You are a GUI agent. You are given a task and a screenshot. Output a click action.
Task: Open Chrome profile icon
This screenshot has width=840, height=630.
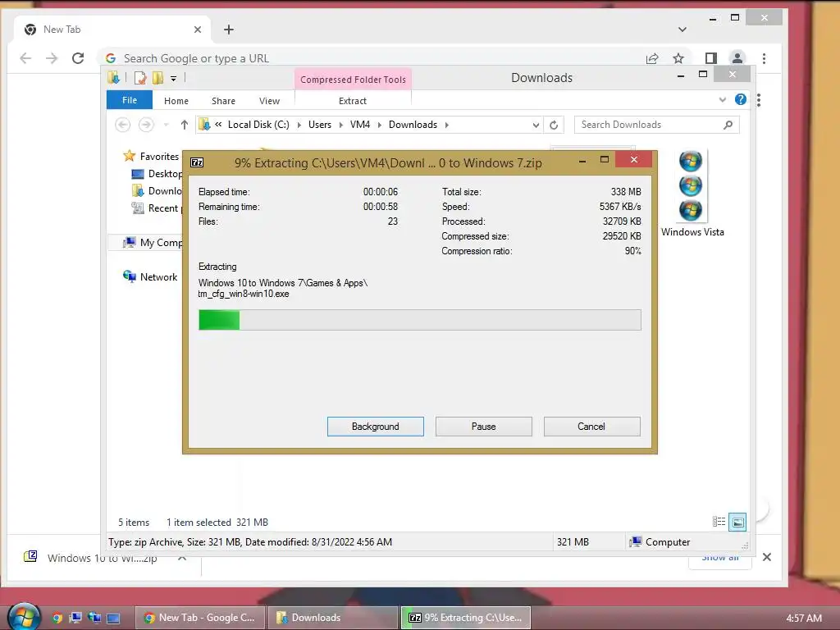coord(737,58)
